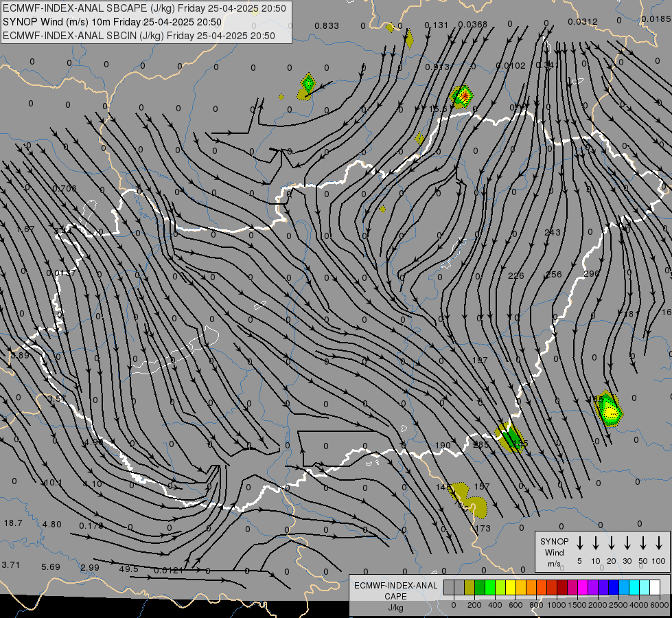The height and width of the screenshot is (618, 672).
Task: Click the 'SYNOP Wind m/s' legend label
Action: click(x=554, y=552)
